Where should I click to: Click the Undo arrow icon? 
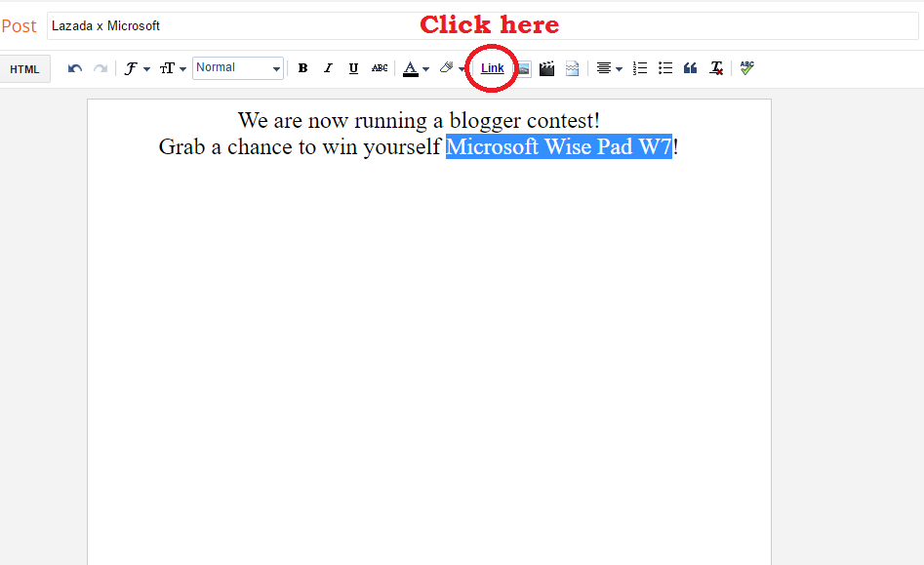coord(75,68)
